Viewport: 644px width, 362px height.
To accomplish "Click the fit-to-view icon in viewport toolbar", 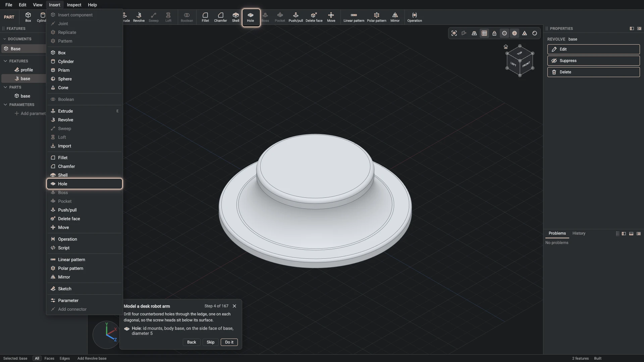I will click(454, 33).
